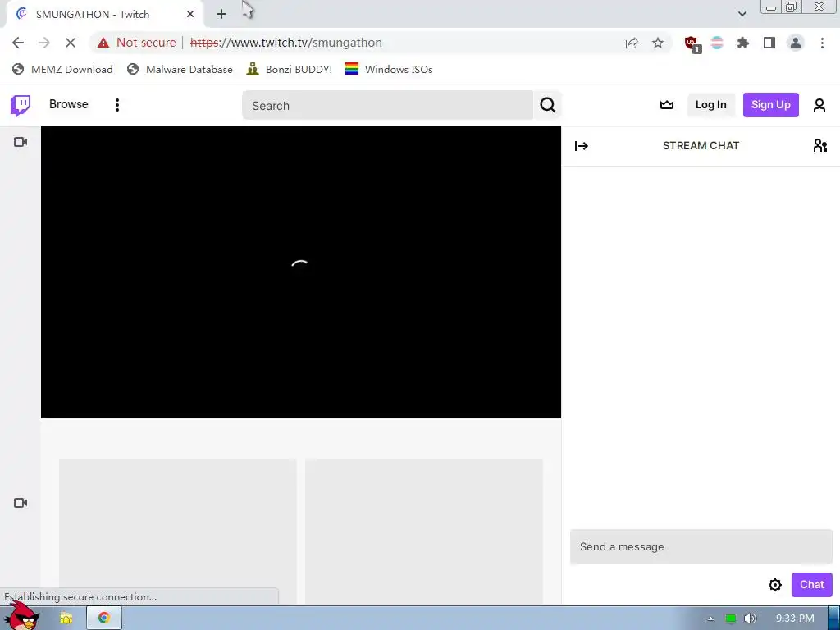The width and height of the screenshot is (840, 630).
Task: Open Chrome three-dot menu
Action: point(822,43)
